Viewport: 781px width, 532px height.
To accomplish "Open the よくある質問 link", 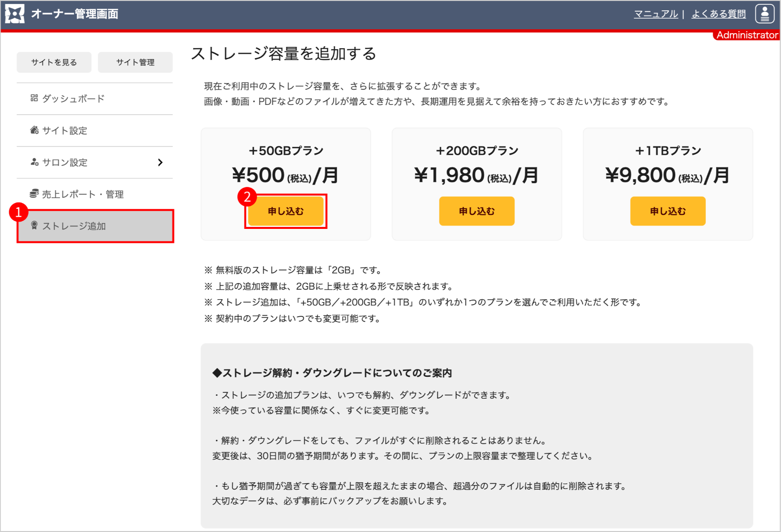I will pyautogui.click(x=719, y=14).
